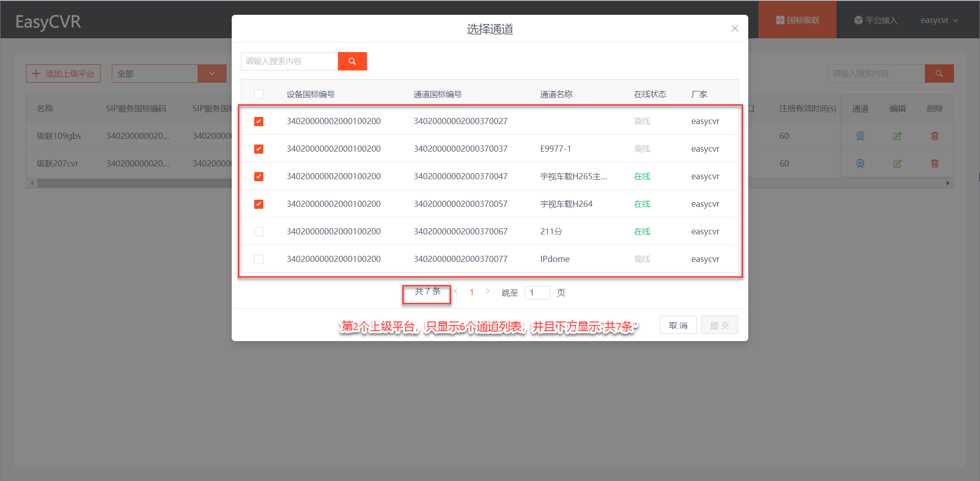
Task: Go to next page arrow in pagination
Action: pos(488,292)
